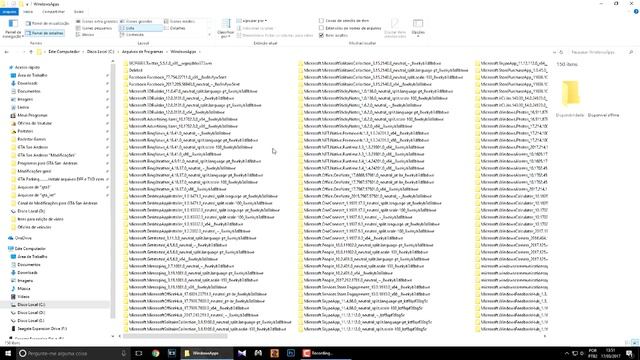This screenshot has height=360, width=640.
Task: Open Task View from taskbar
Action: [x=139, y=353]
